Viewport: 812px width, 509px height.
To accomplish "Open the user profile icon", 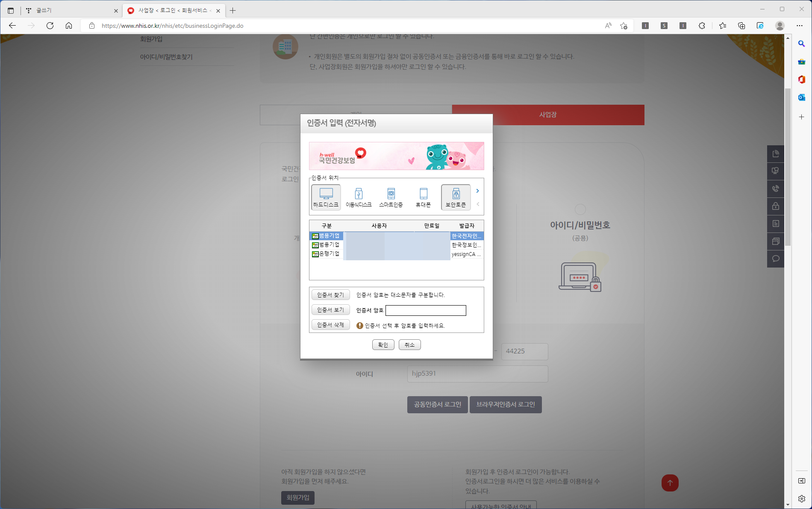I will 780,26.
